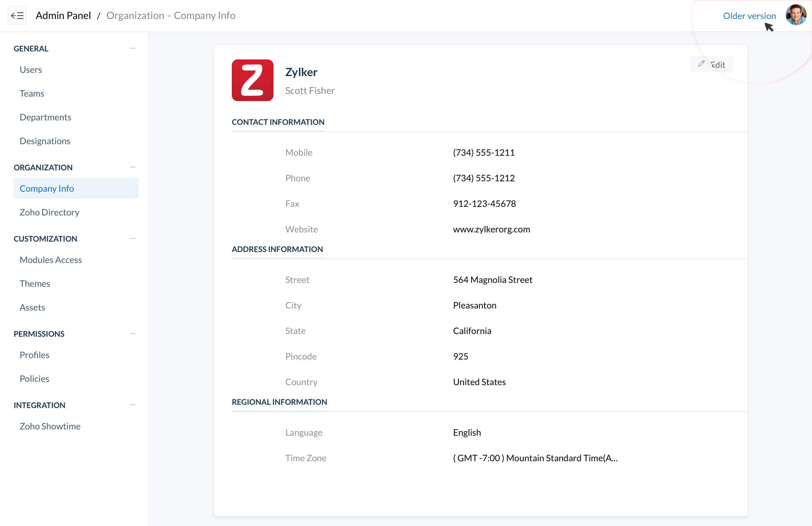Switch to the Older version link

[749, 16]
